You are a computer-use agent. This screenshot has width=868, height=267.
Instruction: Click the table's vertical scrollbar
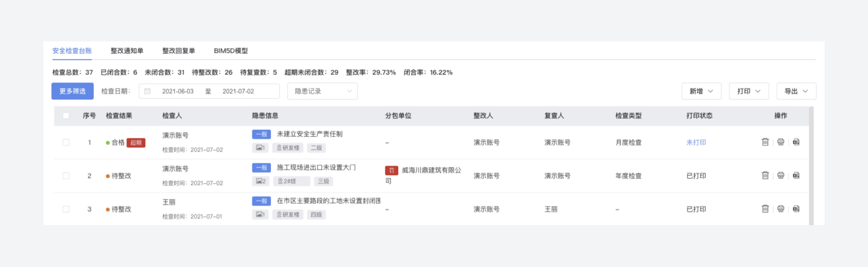point(812,166)
